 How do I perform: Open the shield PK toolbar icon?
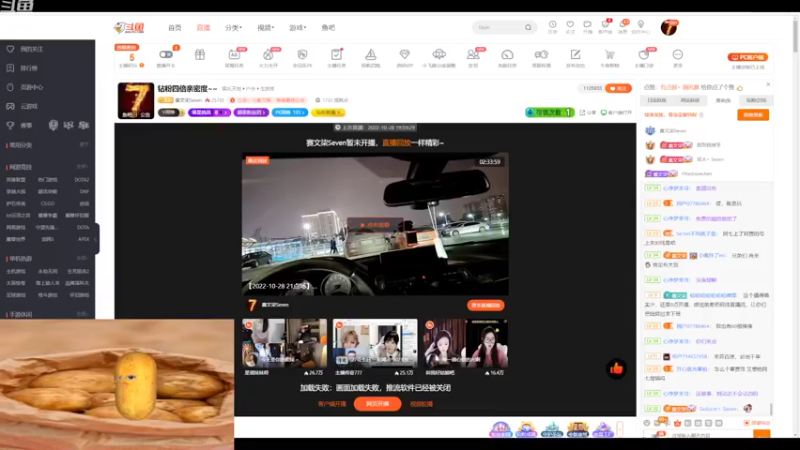[302, 55]
